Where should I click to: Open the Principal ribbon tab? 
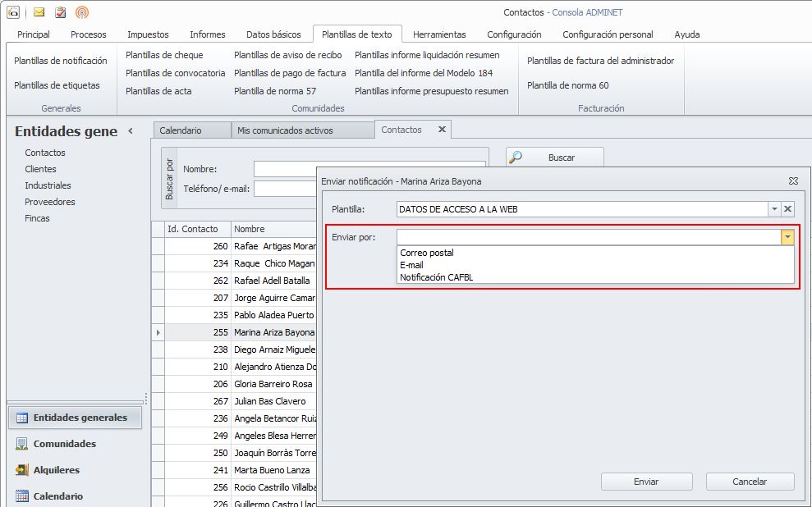(x=34, y=34)
